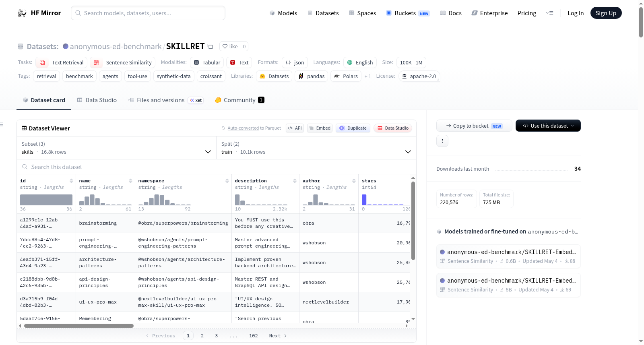
Task: Open the pandas library tag
Action: 312,76
